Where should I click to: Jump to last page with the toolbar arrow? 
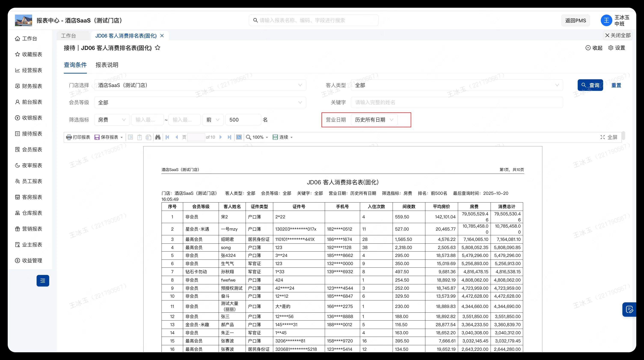229,137
